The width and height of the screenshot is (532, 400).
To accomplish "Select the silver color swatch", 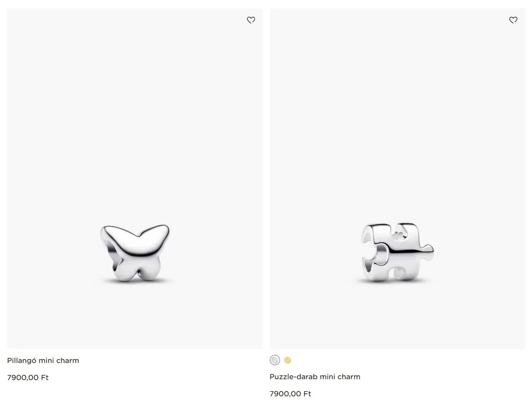I will [x=275, y=360].
